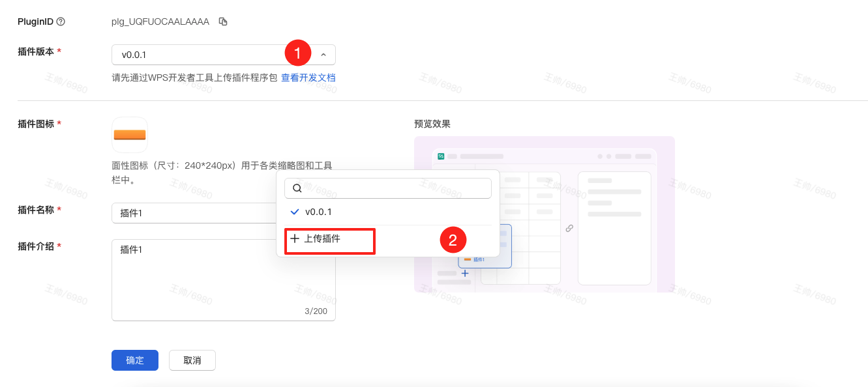Screen dimensions: 868x387
Task: Click the plus icon beside 上传插件
Action: [295, 238]
